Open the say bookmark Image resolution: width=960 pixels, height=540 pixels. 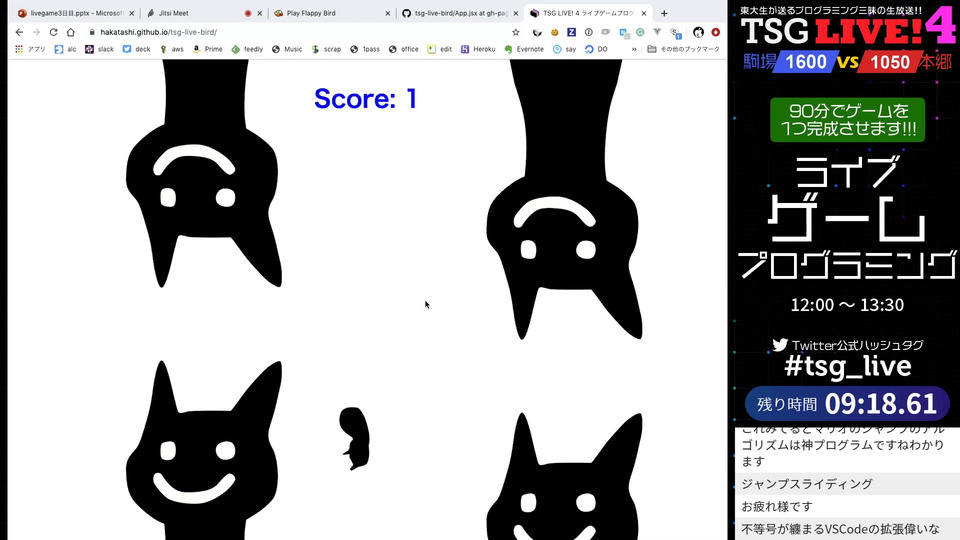coord(564,49)
